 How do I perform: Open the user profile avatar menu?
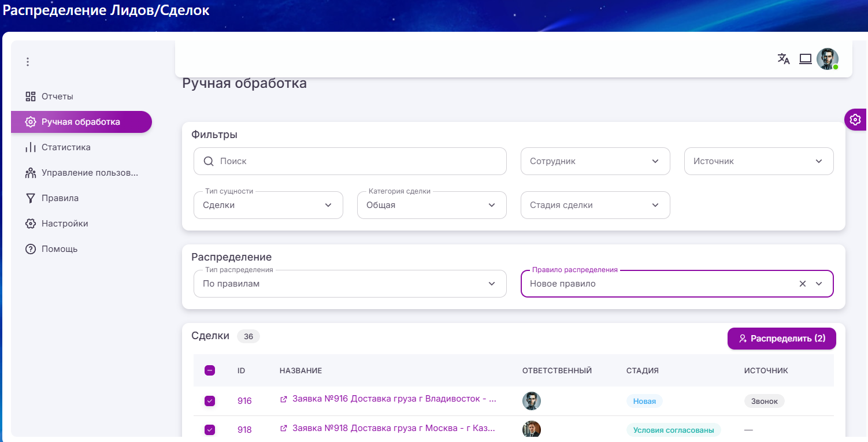click(827, 59)
